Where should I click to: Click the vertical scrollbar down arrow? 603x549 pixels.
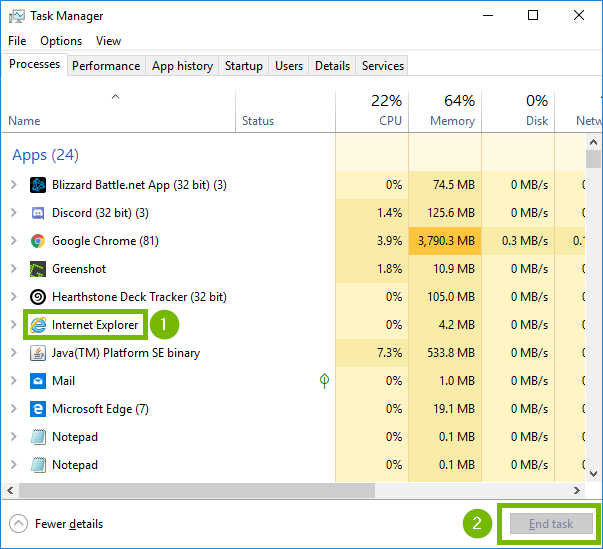pos(593,474)
